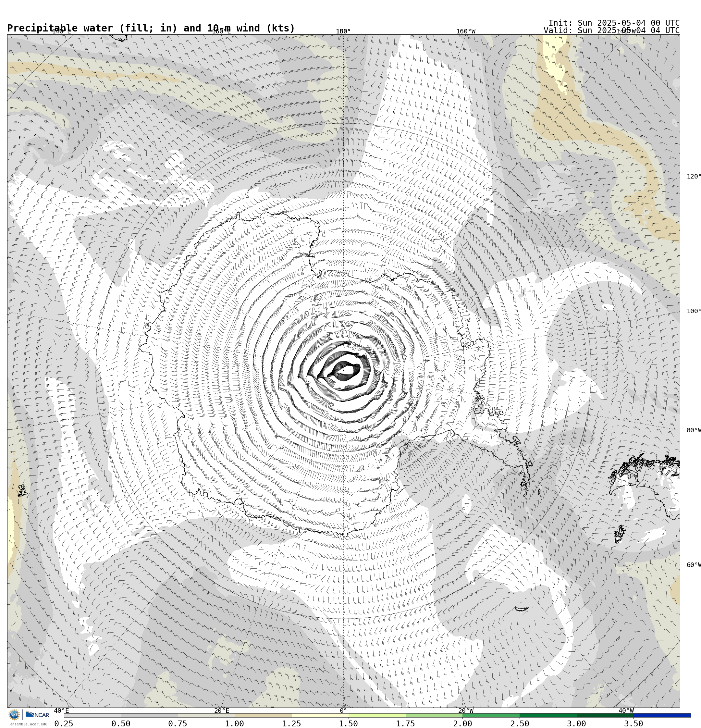The width and height of the screenshot is (701, 728).
Task: Click the 80°W longitude label on the right edge
Action: (694, 430)
